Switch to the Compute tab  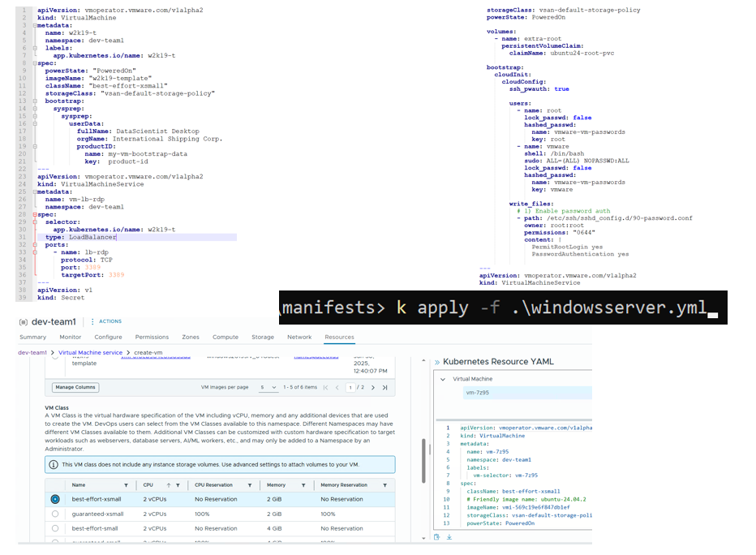click(x=225, y=337)
